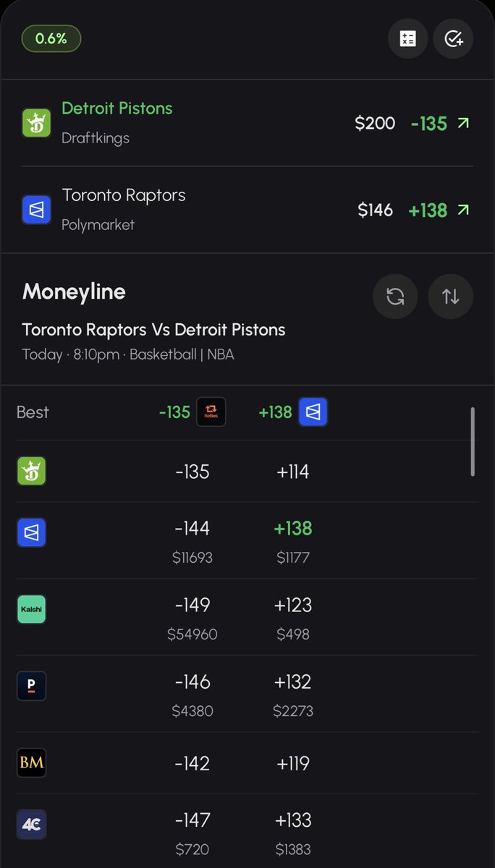The image size is (495, 868).
Task: Select the -147 4C odds
Action: tap(192, 820)
